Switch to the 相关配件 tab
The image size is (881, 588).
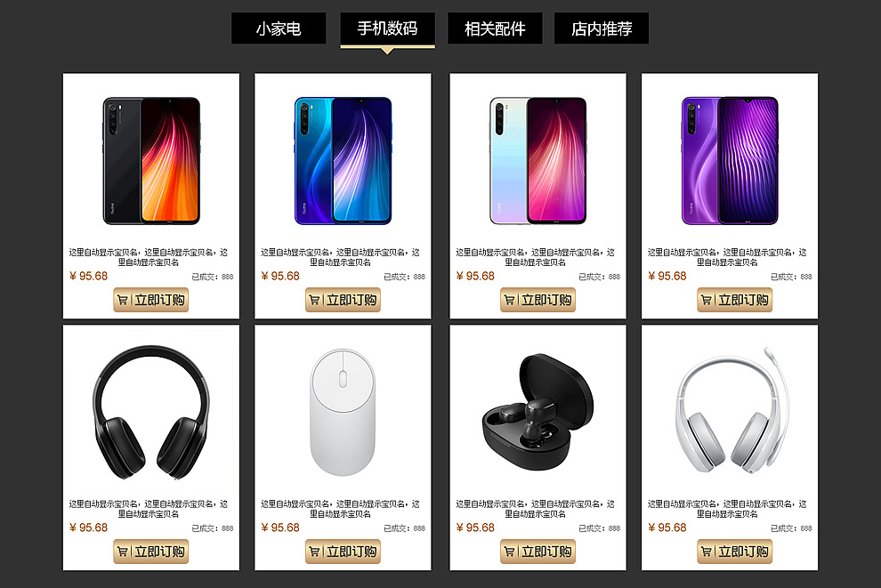click(x=495, y=28)
